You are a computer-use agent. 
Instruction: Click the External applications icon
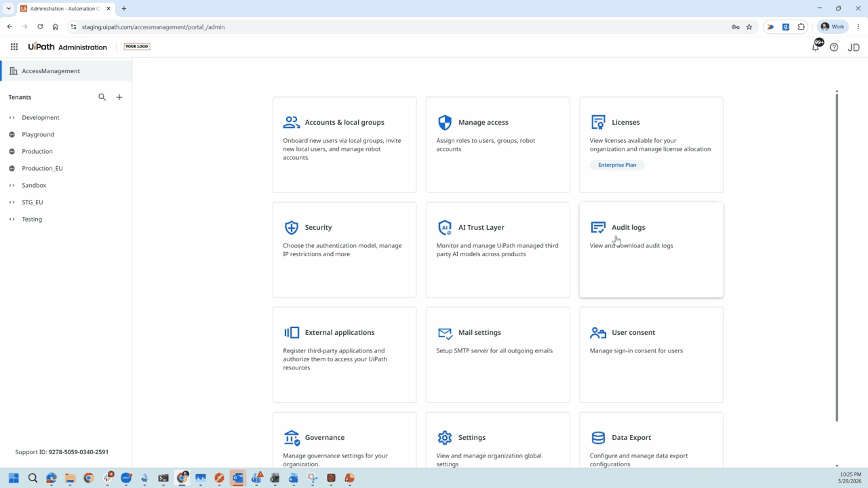292,332
